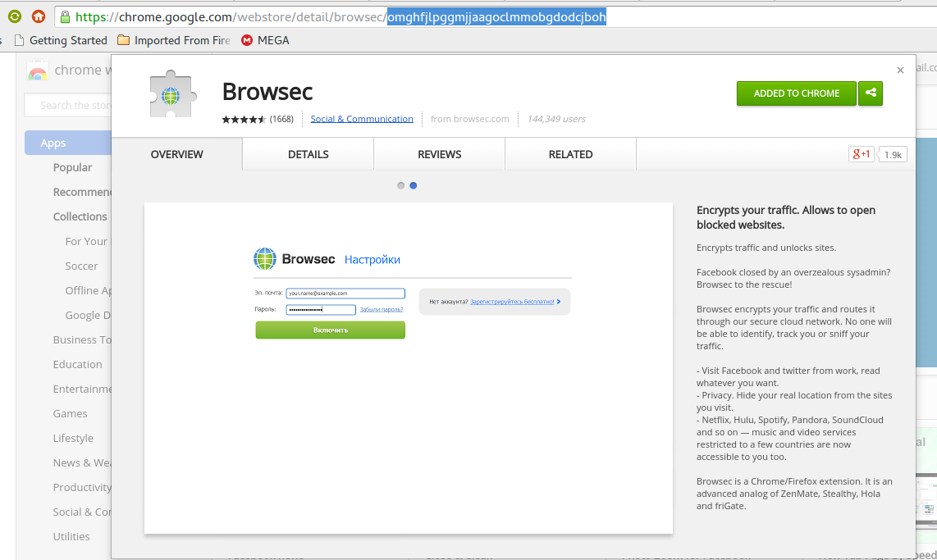Open the Reviews tab
The width and height of the screenshot is (937, 560).
tap(439, 154)
